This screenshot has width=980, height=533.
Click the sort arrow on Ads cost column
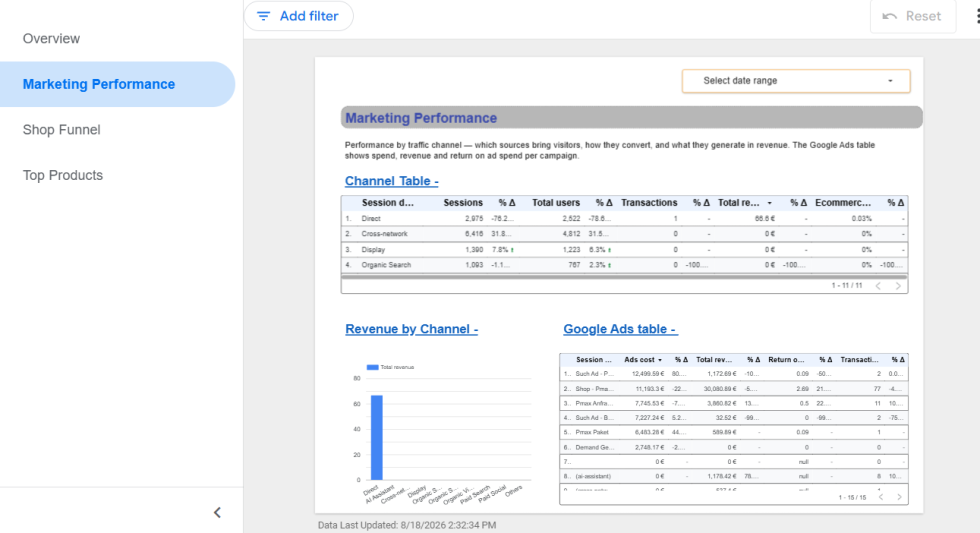point(659,360)
